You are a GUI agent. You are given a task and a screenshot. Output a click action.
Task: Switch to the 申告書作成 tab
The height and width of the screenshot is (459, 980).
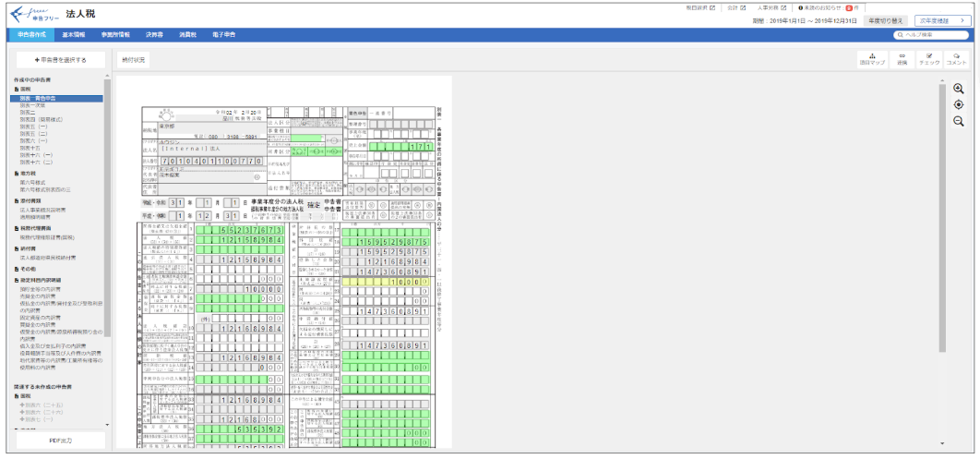[32, 35]
